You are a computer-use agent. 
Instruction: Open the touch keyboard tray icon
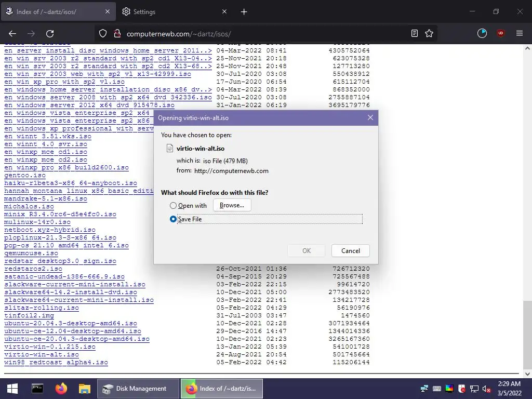(437, 389)
